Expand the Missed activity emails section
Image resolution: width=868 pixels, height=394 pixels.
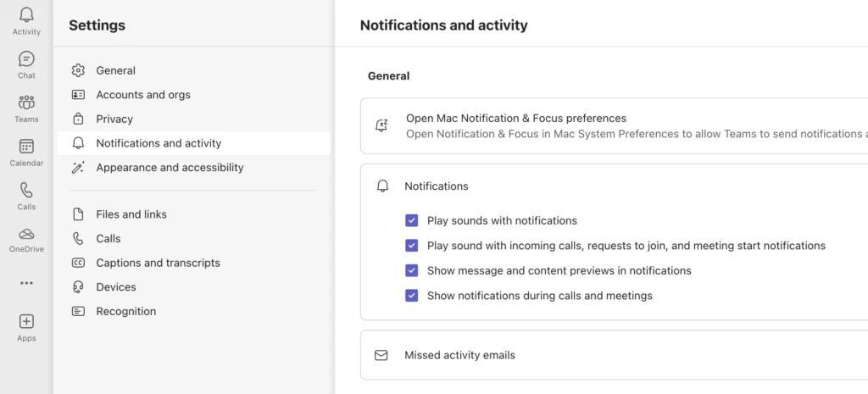tap(459, 355)
